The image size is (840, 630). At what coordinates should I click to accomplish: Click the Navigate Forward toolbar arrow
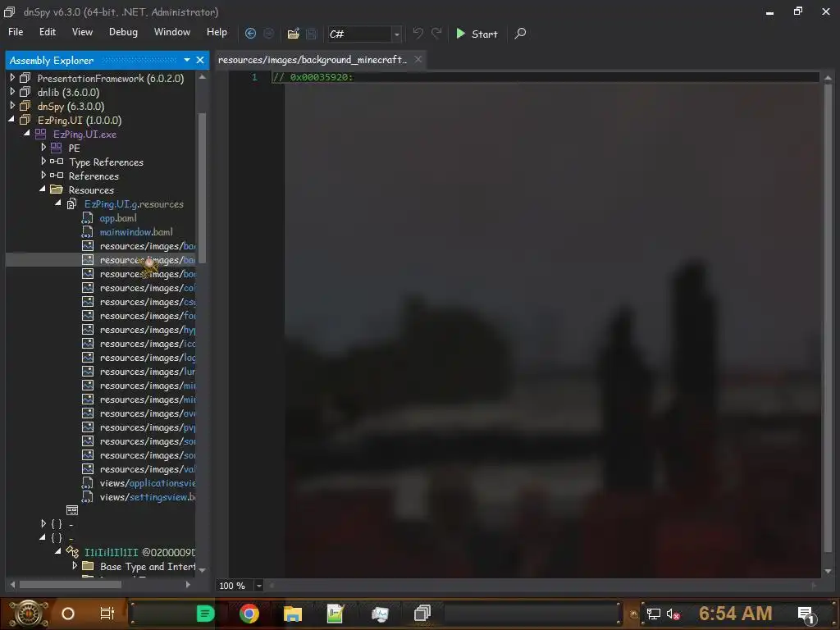coord(268,33)
